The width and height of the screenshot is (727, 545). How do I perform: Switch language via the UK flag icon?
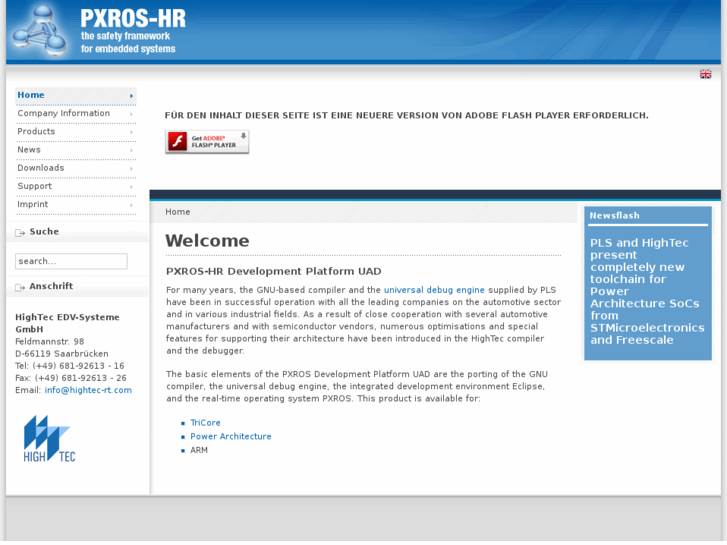705,74
